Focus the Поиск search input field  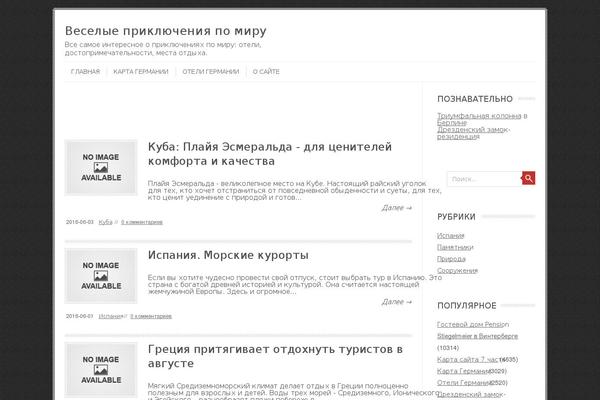point(484,179)
